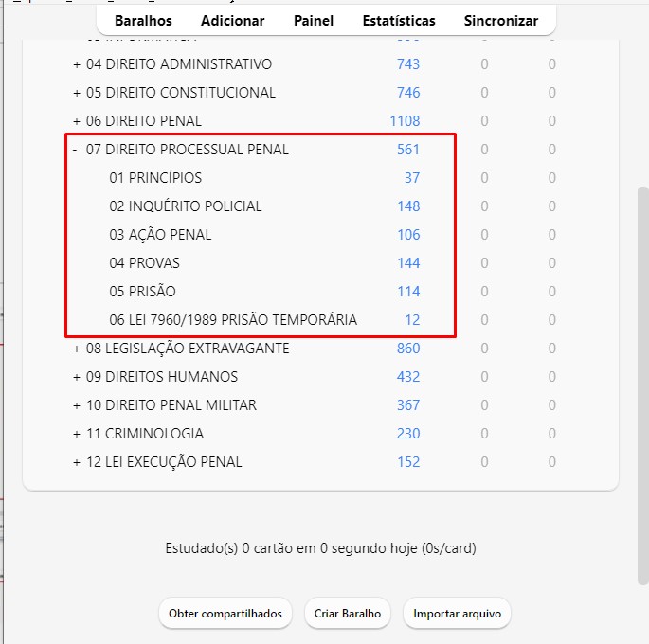Expand the 05 DIREITO CONSTITUCIONAL deck

[x=77, y=93]
